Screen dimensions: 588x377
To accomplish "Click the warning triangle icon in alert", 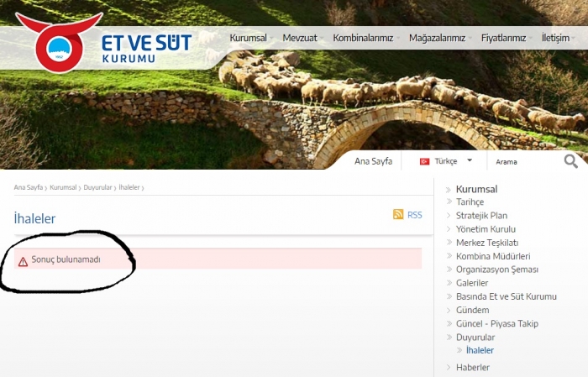I will coord(23,262).
